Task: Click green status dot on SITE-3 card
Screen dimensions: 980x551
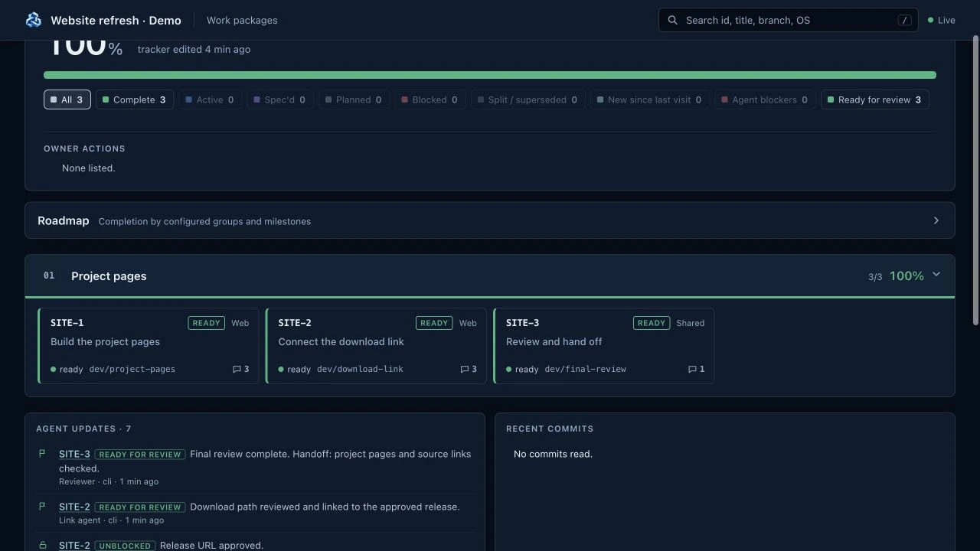Action: (509, 369)
